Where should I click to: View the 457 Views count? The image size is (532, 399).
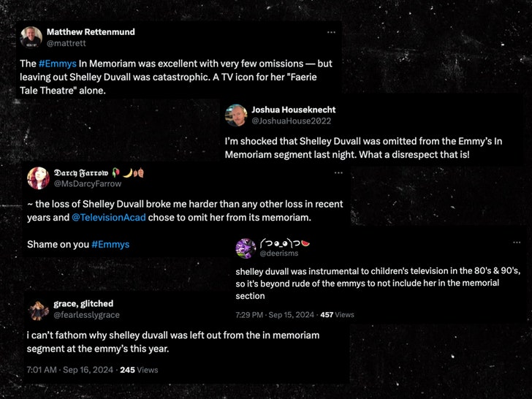coord(337,315)
